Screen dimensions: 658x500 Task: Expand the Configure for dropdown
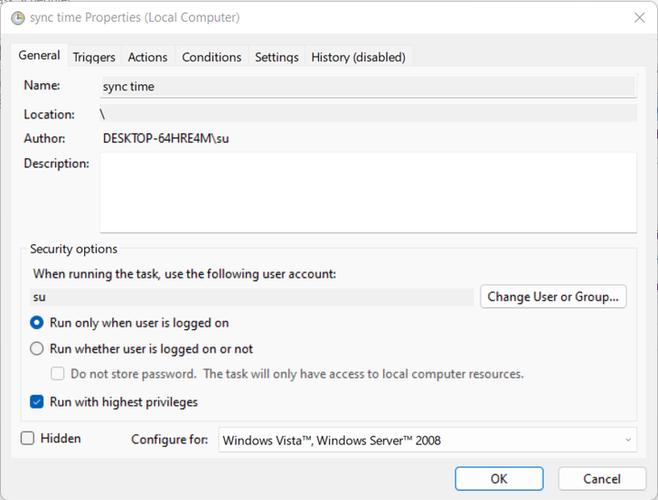click(x=427, y=440)
